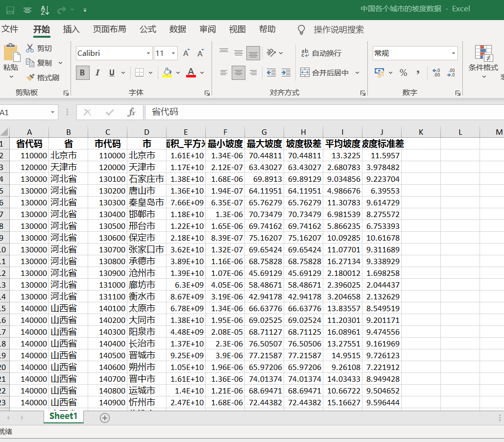Increase font size with the larger A icon
This screenshot has height=442, width=504.
coord(186,53)
